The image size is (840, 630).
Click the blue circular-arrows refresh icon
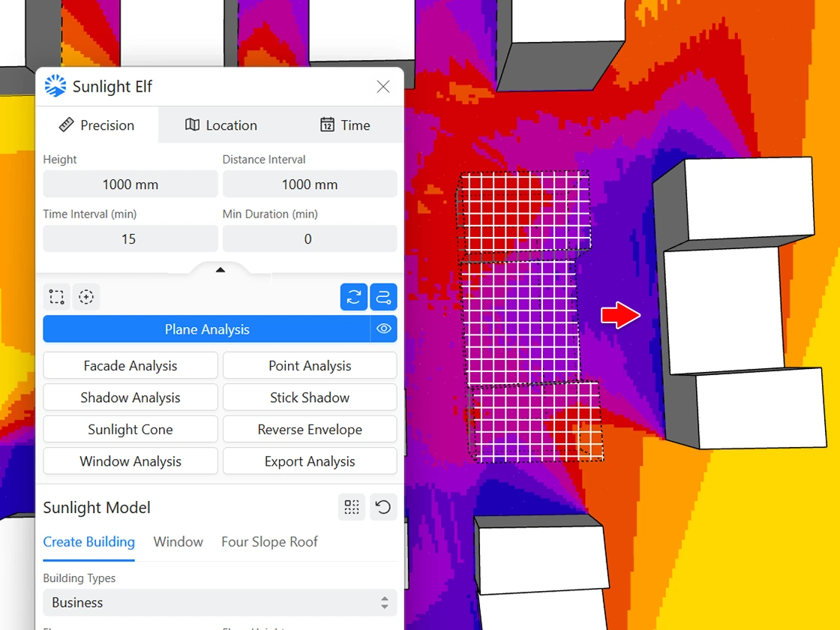pos(353,297)
